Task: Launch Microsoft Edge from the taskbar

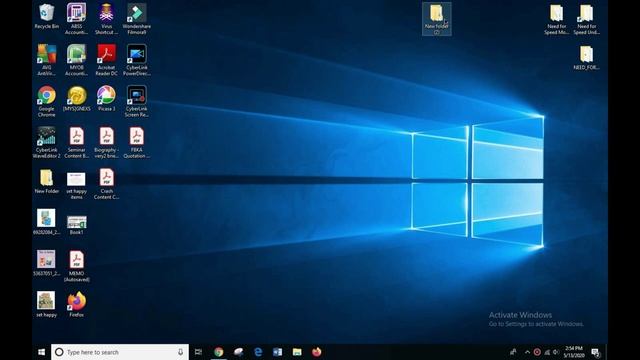Action: (x=258, y=352)
